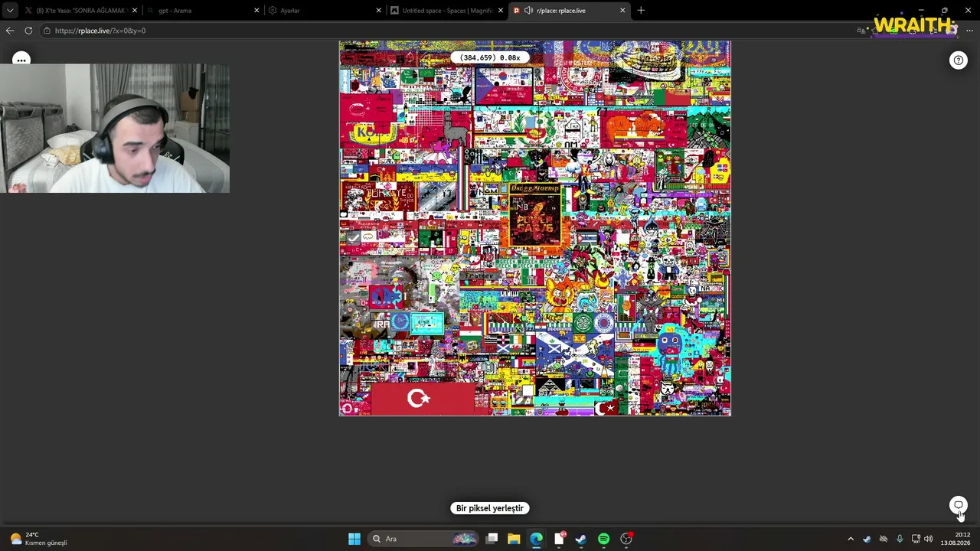This screenshot has height=551, width=980.
Task: Close the Ayarlar tab
Action: coord(378,11)
